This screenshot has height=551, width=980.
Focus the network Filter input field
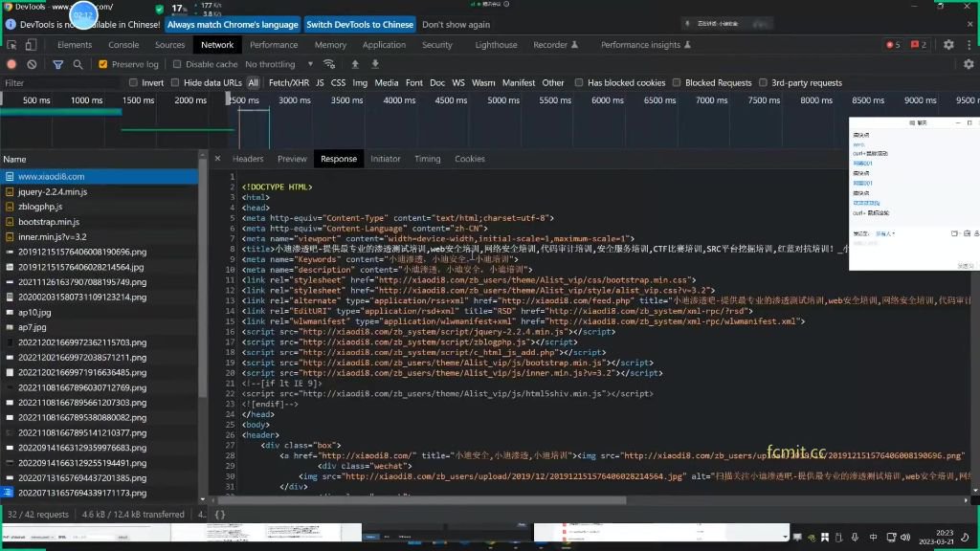click(x=60, y=82)
